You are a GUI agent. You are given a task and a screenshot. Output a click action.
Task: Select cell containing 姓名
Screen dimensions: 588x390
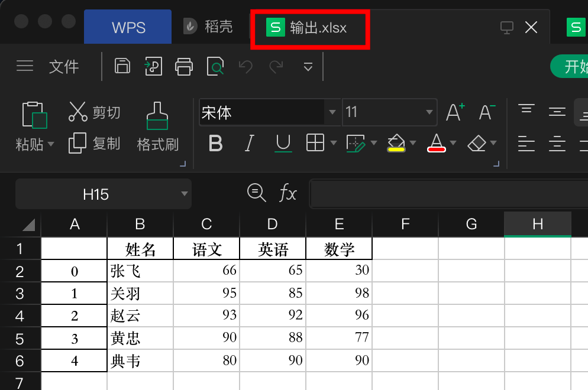point(140,249)
